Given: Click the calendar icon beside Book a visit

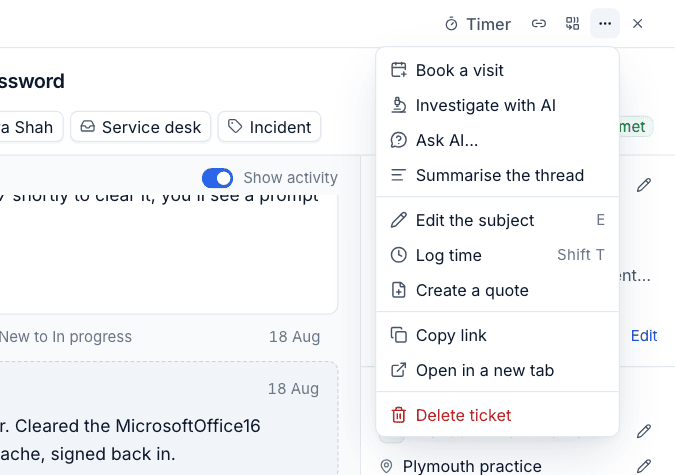Looking at the screenshot, I should tap(399, 70).
